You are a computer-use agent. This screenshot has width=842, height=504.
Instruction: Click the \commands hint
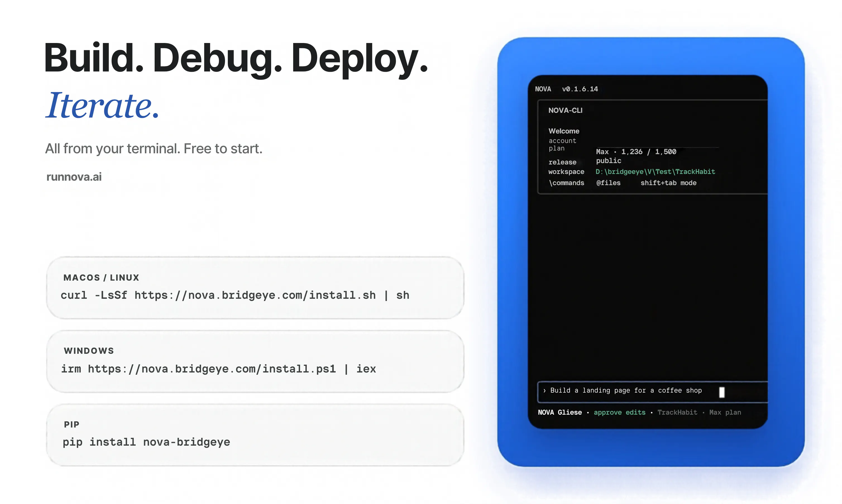pyautogui.click(x=566, y=183)
